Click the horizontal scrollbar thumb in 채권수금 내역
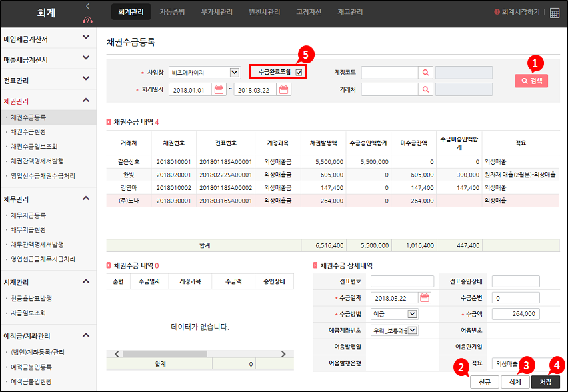The height and width of the screenshot is (392, 568). point(165,354)
